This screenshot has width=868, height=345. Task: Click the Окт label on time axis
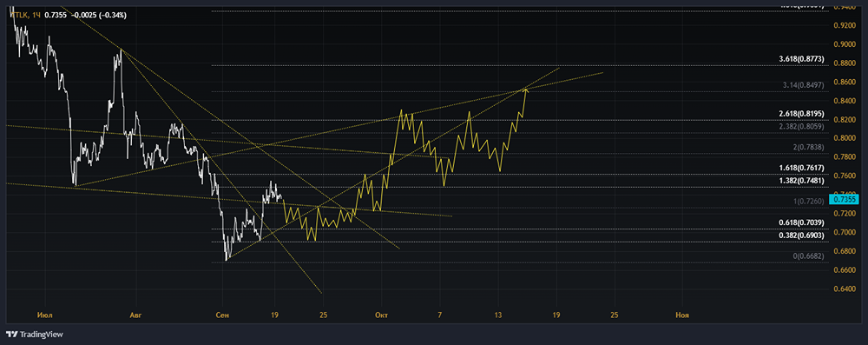(x=381, y=315)
